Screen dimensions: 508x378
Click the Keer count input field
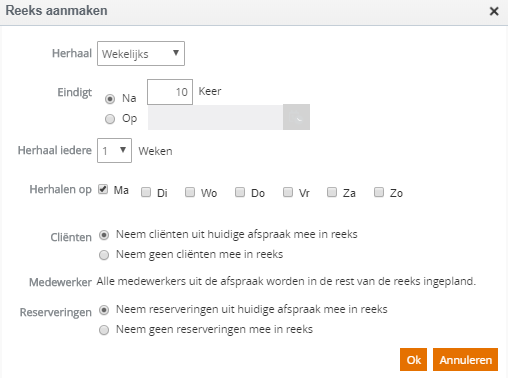170,92
